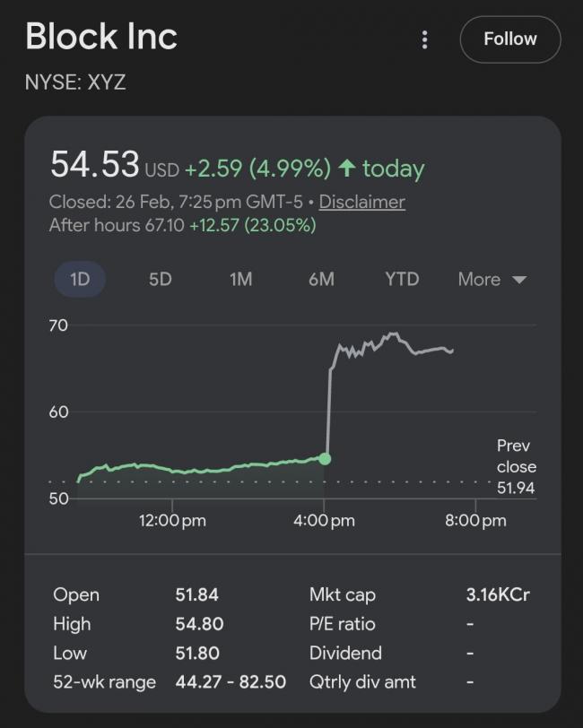Screen dimensions: 583x728
Task: Click the green up arrow beside today
Action: coord(347,168)
